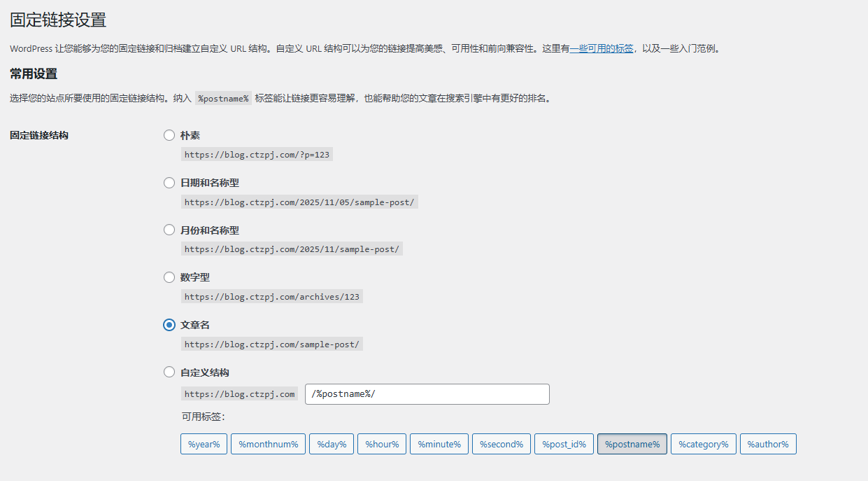
Task: Select the 朴素 plain permalink radio button
Action: (169, 135)
